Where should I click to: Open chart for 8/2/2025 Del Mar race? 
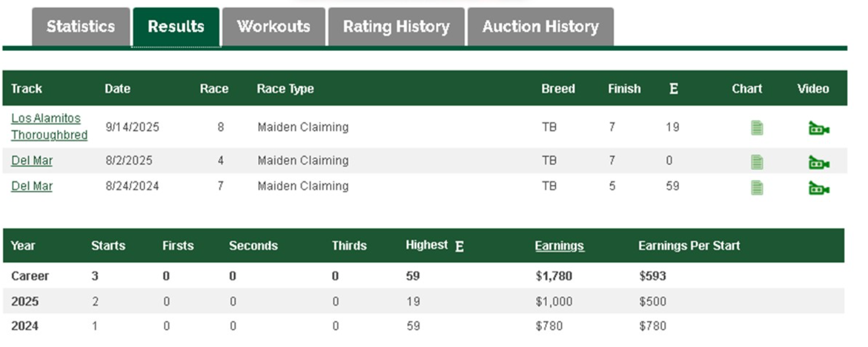(757, 162)
